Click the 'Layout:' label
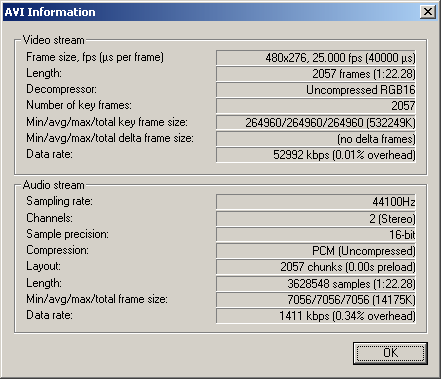The width and height of the screenshot is (441, 379). click(x=43, y=266)
